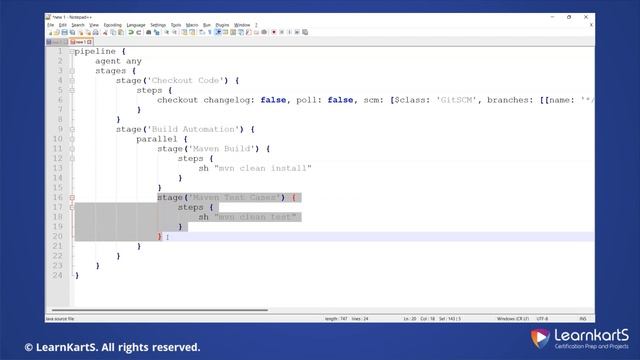The image size is (640, 360).
Task: Click the Zoom In toolbar icon
Action: pyautogui.click(x=167, y=32)
